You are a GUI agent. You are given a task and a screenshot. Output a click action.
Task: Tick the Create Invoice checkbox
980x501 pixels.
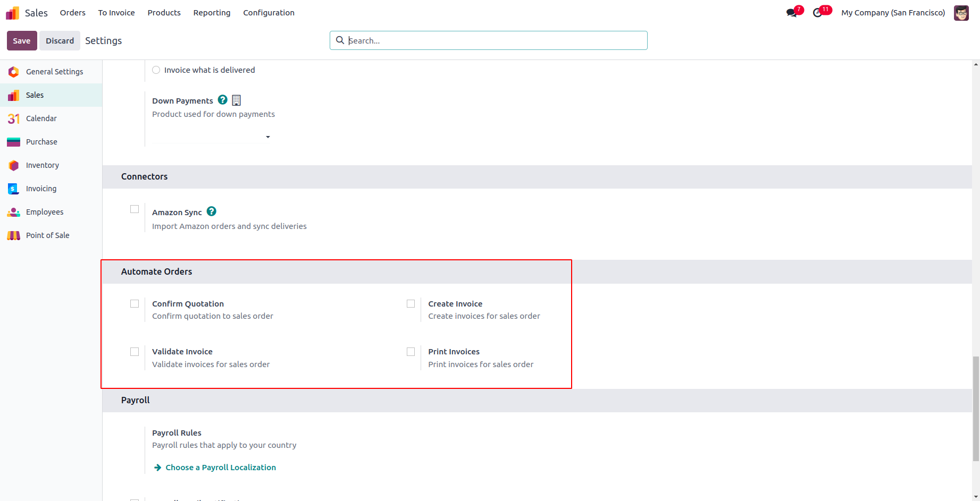click(411, 304)
